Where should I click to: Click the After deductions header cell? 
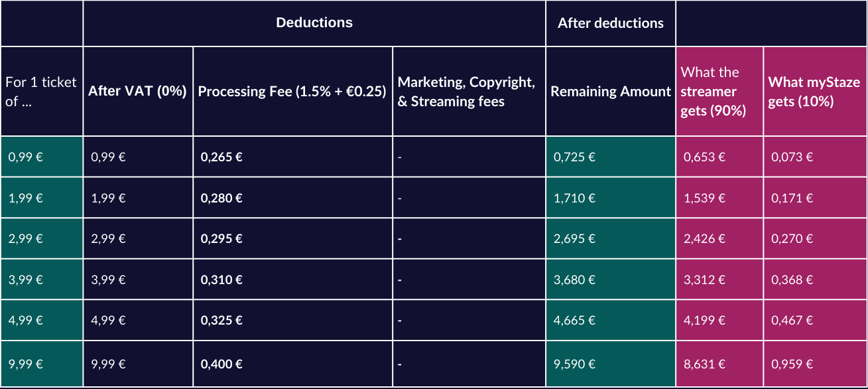[610, 24]
